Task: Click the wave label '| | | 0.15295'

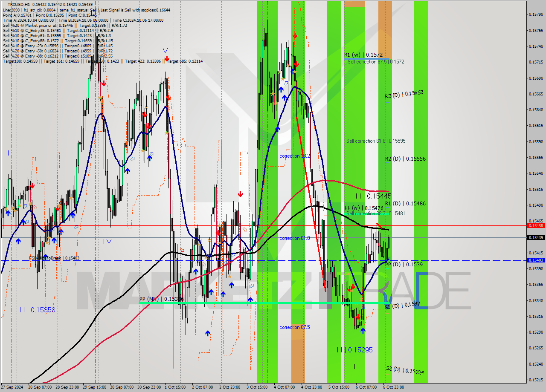Action: coord(354,350)
